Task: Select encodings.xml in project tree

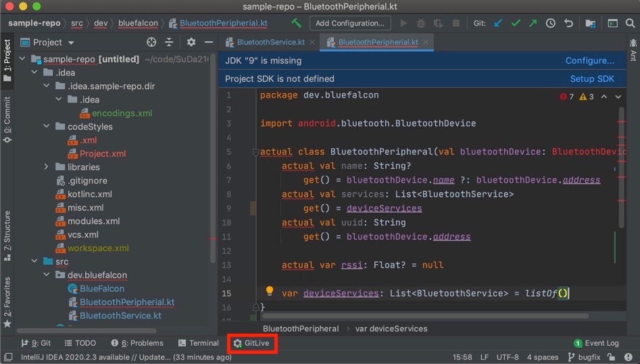Action: (x=122, y=113)
